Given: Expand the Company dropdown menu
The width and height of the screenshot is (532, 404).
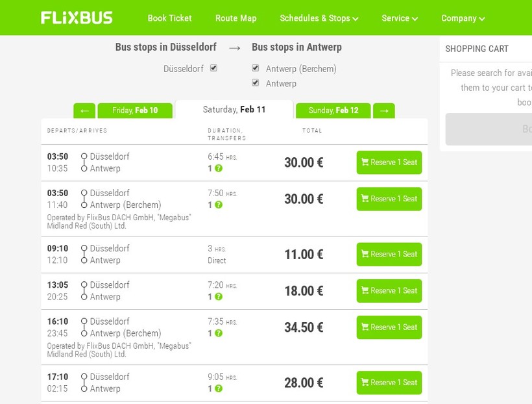Looking at the screenshot, I should click(463, 18).
